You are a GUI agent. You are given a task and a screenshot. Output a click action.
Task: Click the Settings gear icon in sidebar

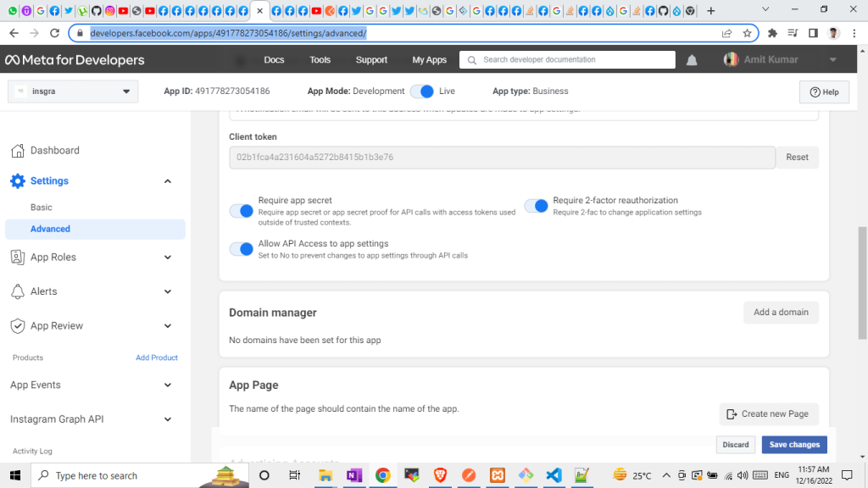(x=17, y=181)
